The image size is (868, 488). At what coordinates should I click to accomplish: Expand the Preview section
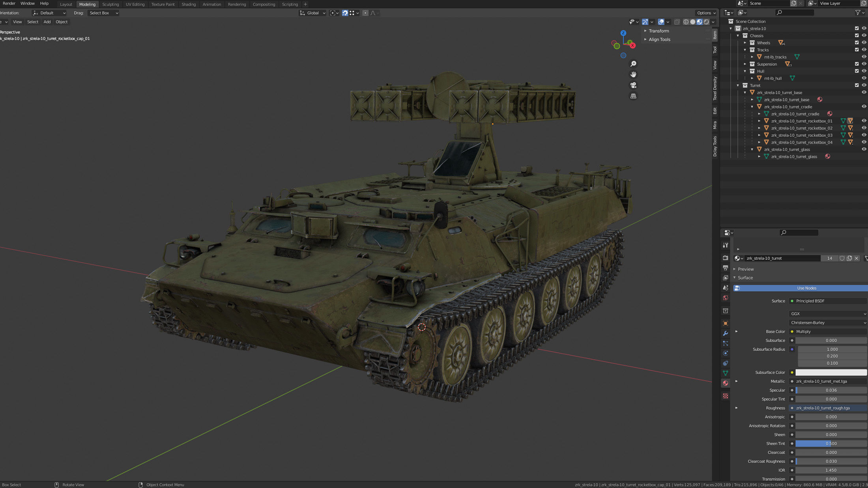click(745, 269)
